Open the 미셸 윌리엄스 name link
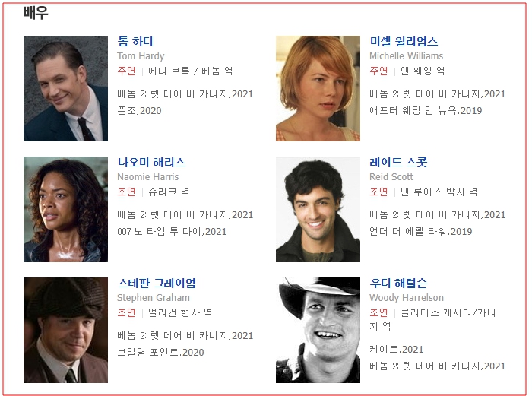532x396 pixels. click(404, 41)
